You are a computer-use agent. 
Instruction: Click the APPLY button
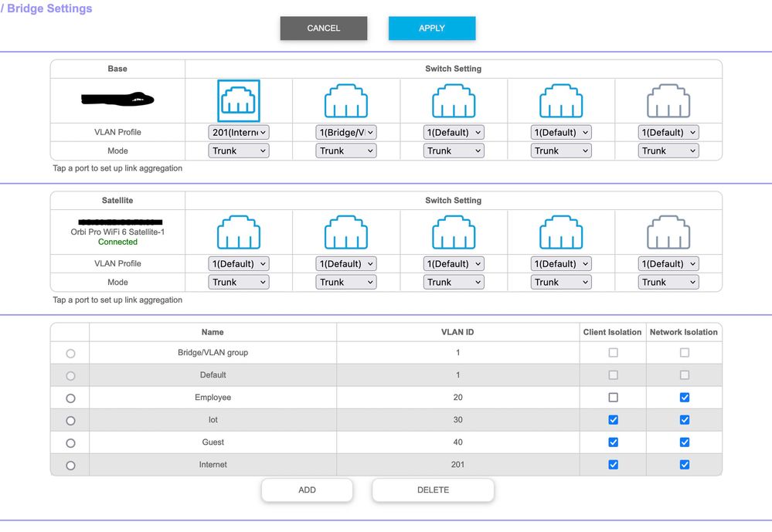click(x=431, y=28)
